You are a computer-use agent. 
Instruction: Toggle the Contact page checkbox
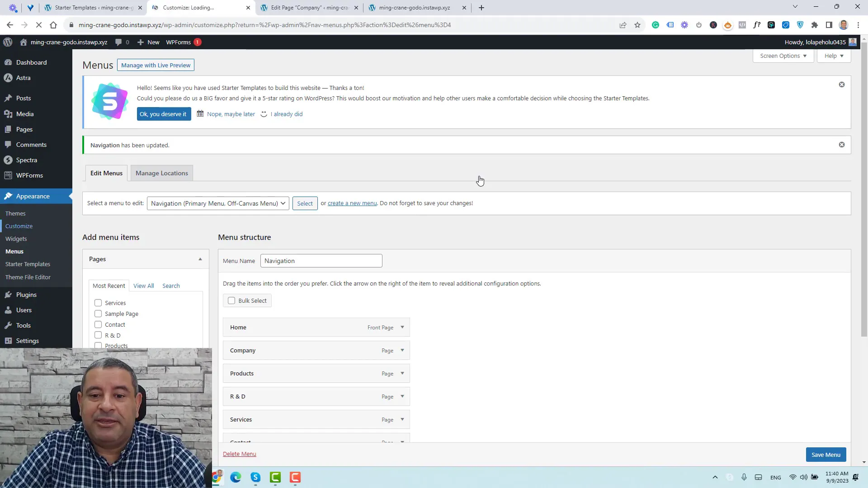coord(99,324)
